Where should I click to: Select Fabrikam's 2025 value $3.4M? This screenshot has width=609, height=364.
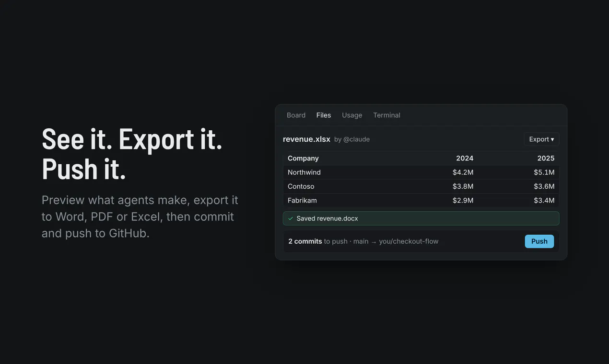coord(544,200)
